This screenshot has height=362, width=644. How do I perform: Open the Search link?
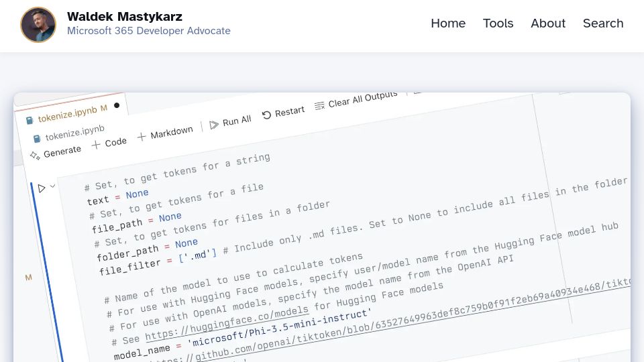[x=603, y=23]
